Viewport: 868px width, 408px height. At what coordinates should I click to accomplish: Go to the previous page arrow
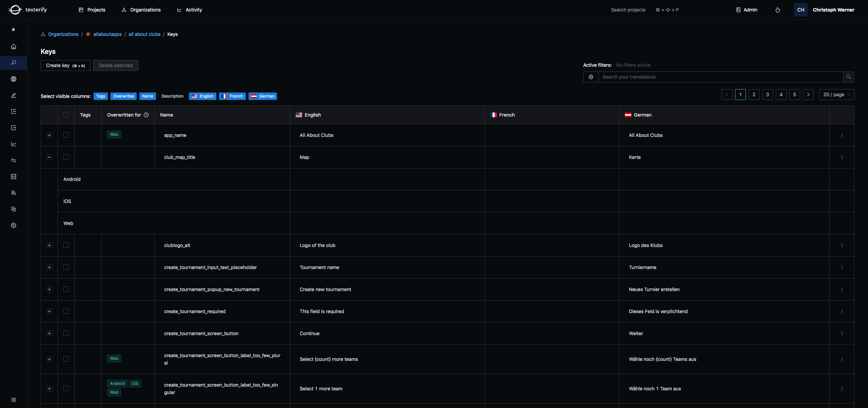(x=727, y=95)
